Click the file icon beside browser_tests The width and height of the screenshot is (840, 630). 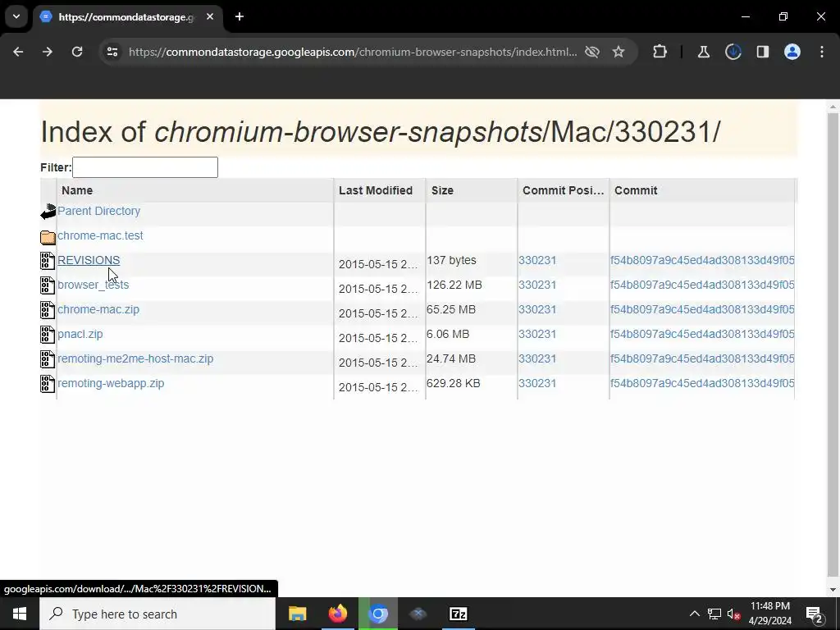48,285
